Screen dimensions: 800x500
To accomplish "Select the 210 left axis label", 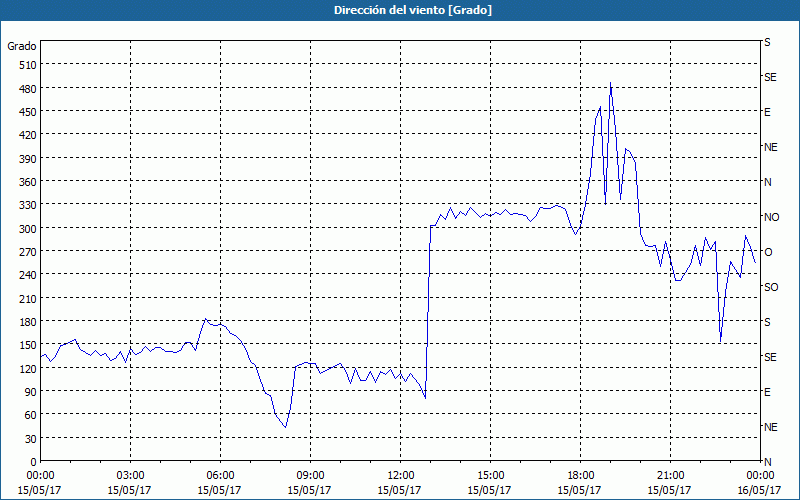I will (28, 298).
